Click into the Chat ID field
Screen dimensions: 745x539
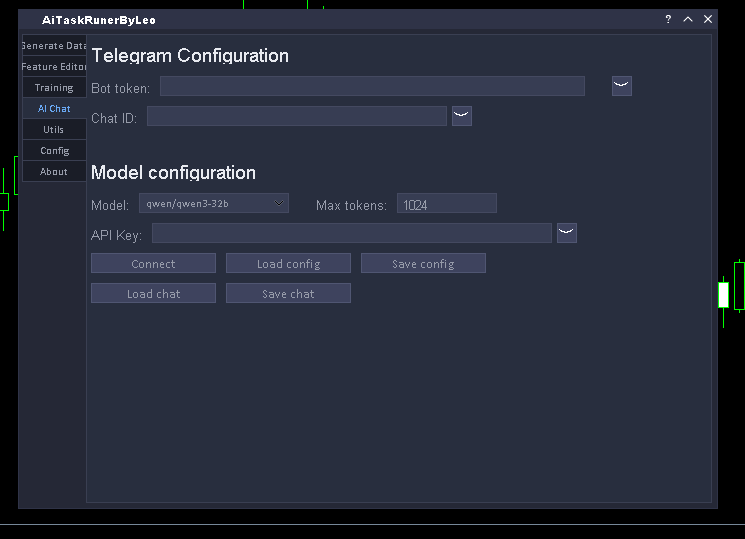pos(296,116)
